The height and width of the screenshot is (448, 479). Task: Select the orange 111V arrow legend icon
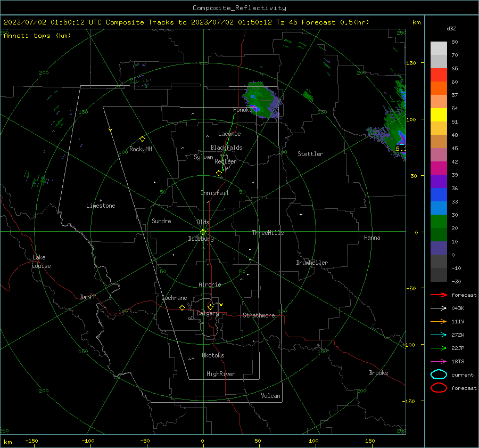click(439, 321)
